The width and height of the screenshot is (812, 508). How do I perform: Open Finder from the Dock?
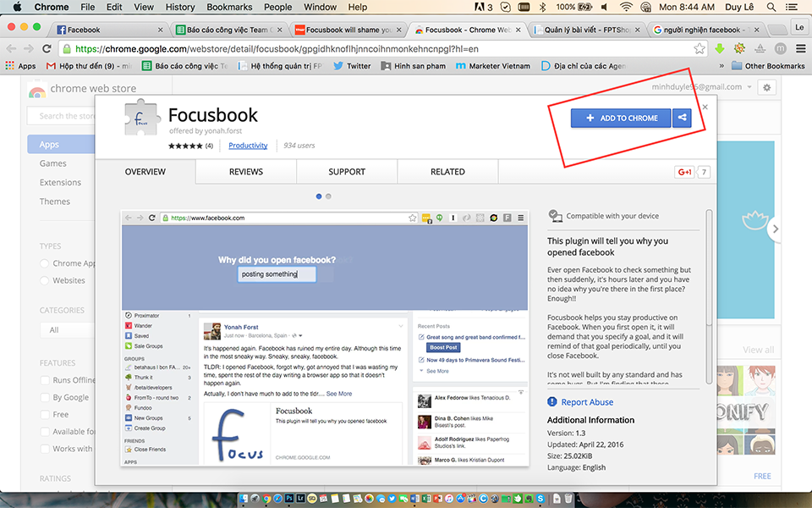tap(244, 499)
